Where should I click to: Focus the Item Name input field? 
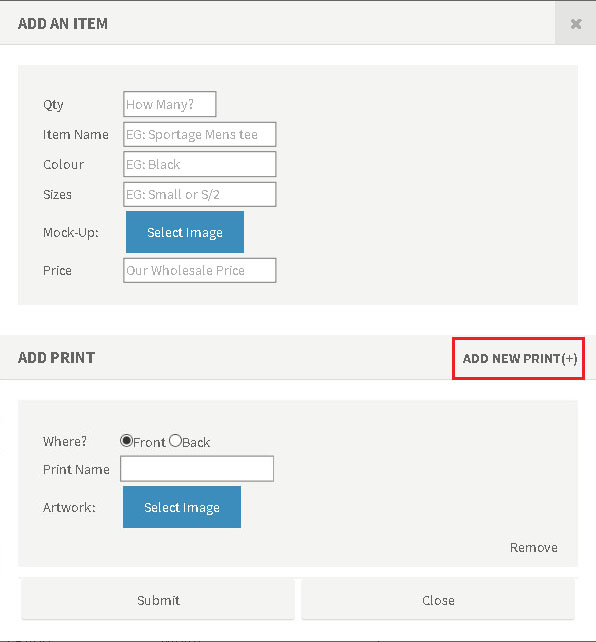200,134
